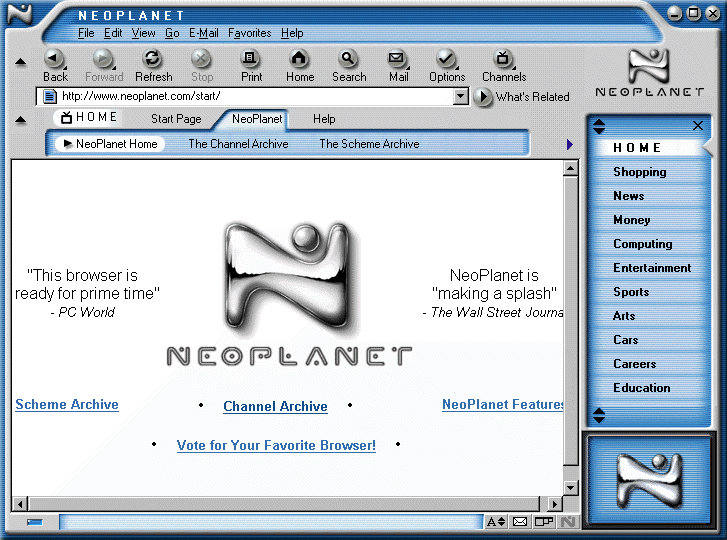Image resolution: width=727 pixels, height=540 pixels.
Task: Collapse the channel bar with its up arrow
Action: 20,120
